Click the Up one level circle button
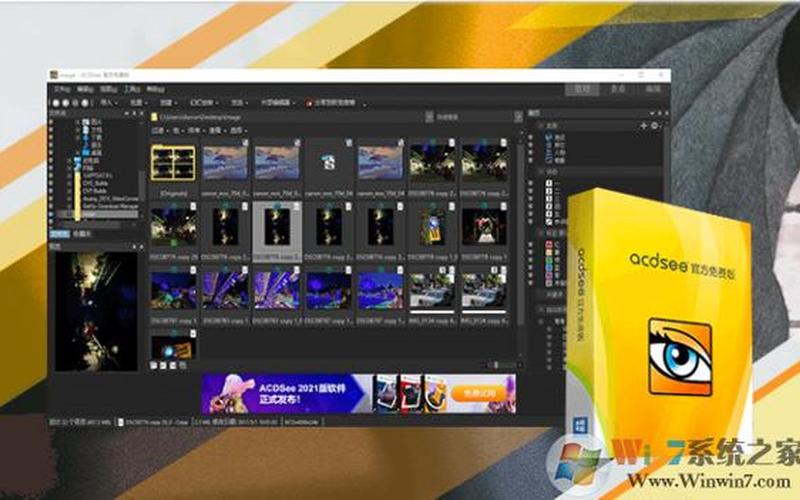 [x=76, y=103]
